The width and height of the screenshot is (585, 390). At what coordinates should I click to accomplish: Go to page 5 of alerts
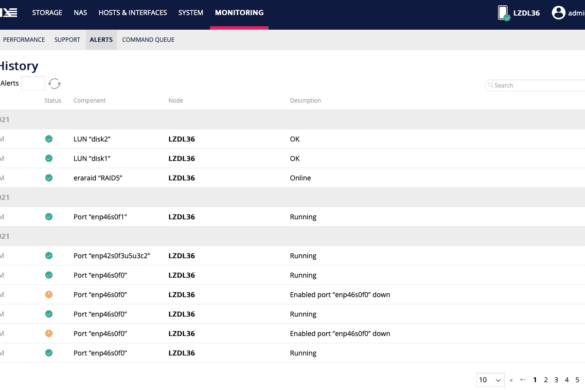point(577,380)
